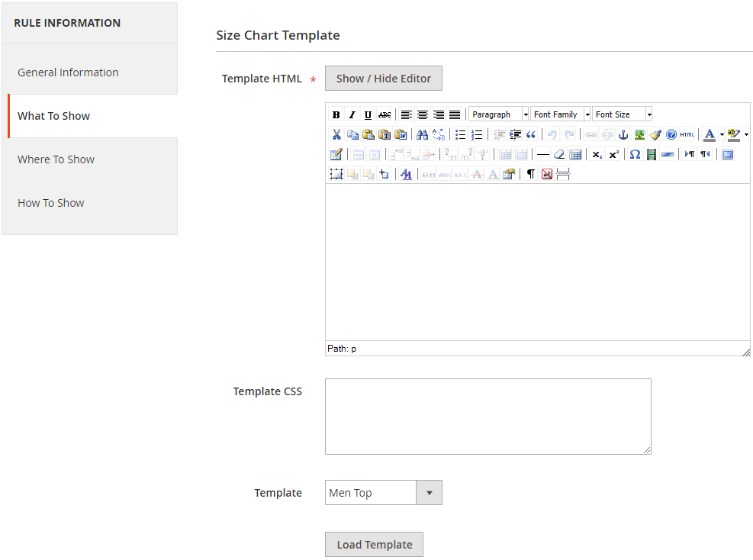Click the superscript icon
Screen dimensions: 753x560
[613, 154]
